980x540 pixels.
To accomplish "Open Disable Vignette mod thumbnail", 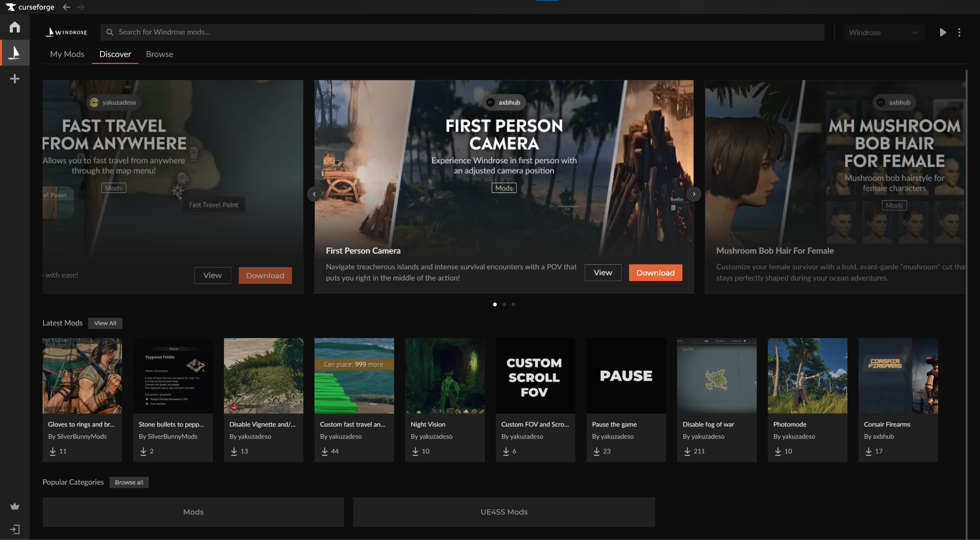I will pos(264,376).
